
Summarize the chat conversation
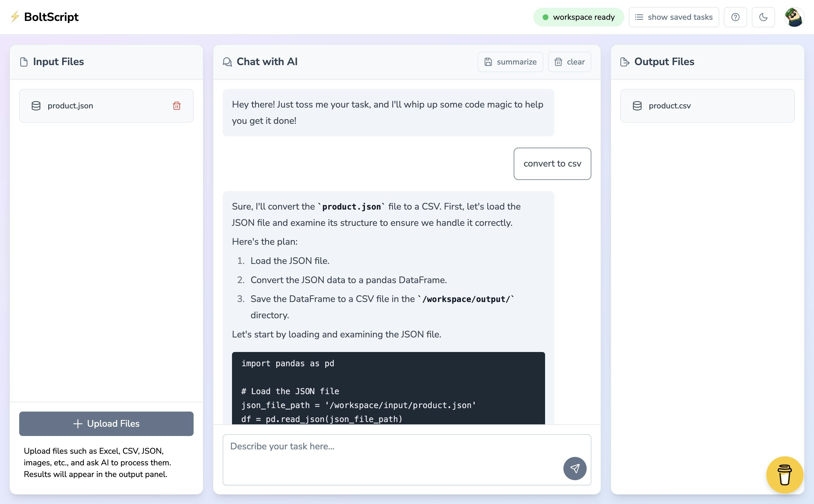click(510, 62)
